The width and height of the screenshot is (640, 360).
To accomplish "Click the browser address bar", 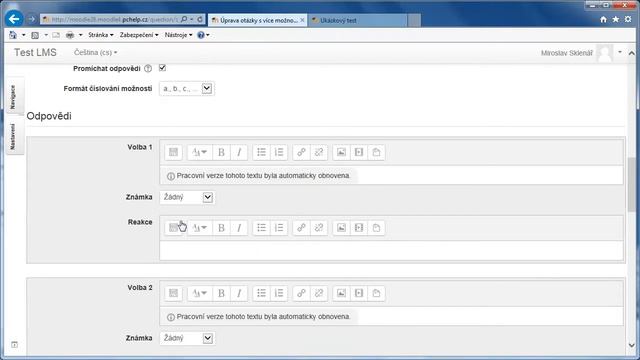I will [111, 20].
